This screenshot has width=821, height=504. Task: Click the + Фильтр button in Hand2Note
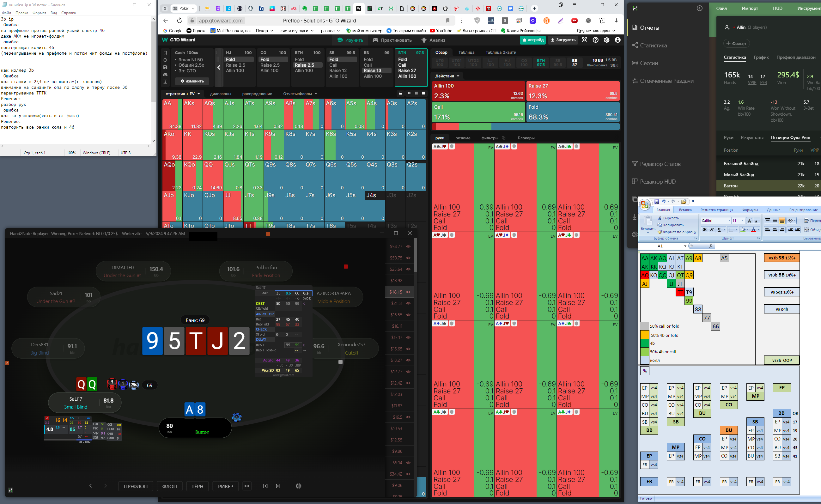[x=736, y=44]
